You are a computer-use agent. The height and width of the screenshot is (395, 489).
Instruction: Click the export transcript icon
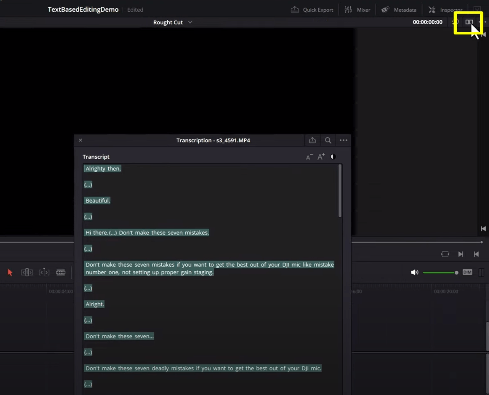[312, 140]
